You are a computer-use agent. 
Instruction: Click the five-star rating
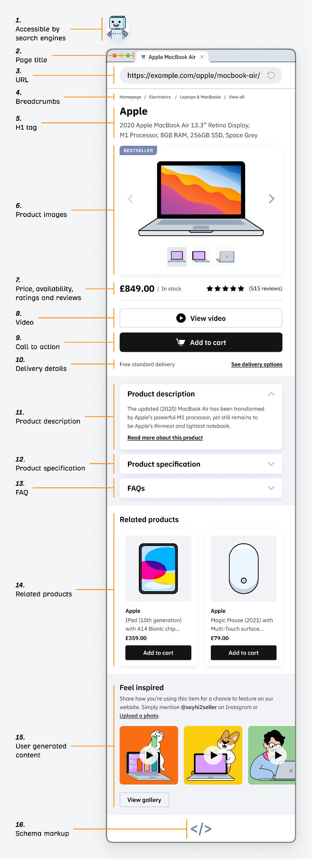tap(225, 289)
